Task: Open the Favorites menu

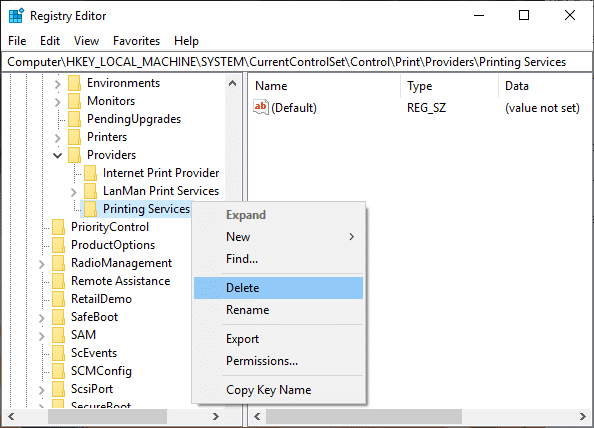Action: point(136,41)
